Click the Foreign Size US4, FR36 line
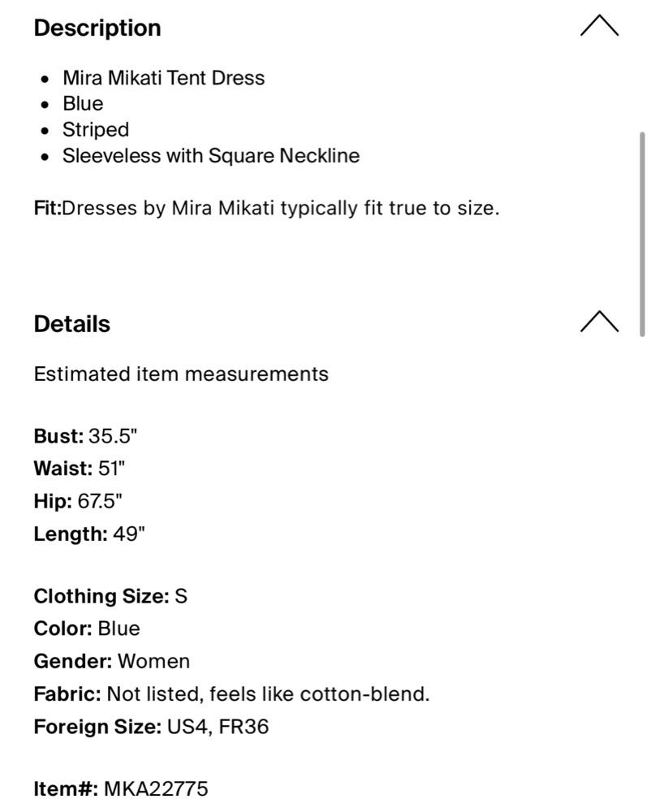This screenshot has width=651, height=812. point(152,727)
